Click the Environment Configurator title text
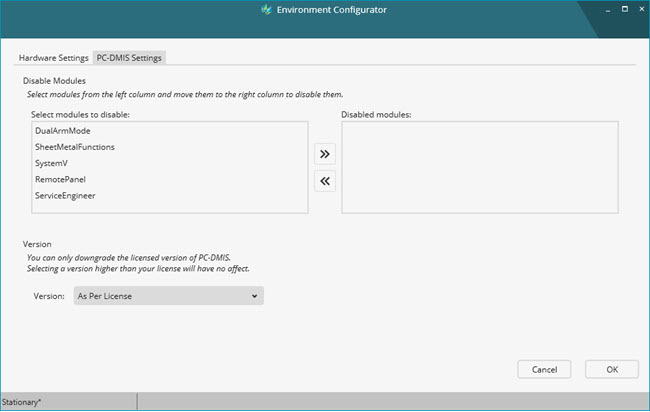The width and height of the screenshot is (650, 412). tap(333, 10)
